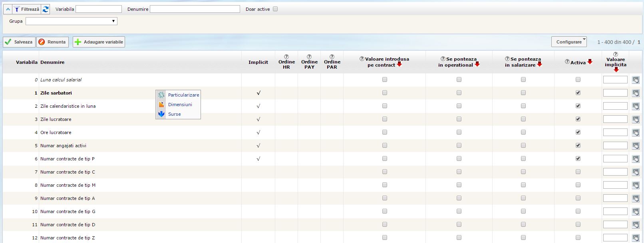Click help icon above Ordine PAR column
Viewport: 644px width, 243px height.
[x=332, y=57]
